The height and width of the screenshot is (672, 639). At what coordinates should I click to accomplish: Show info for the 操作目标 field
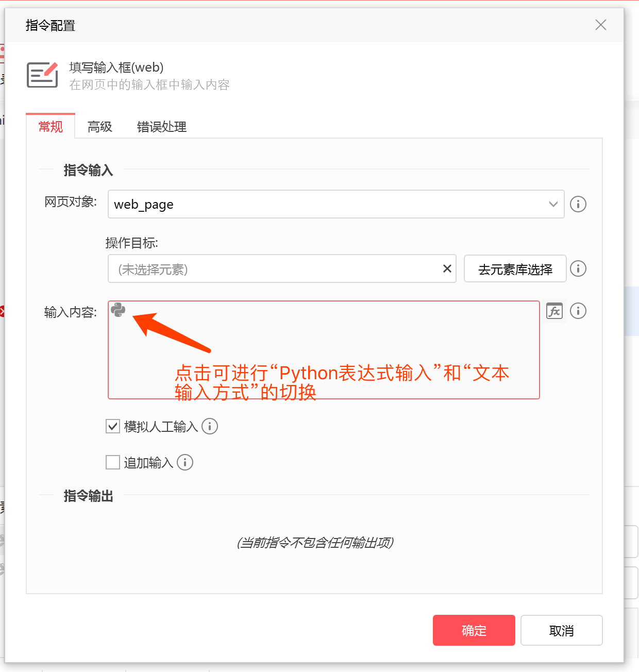(578, 268)
